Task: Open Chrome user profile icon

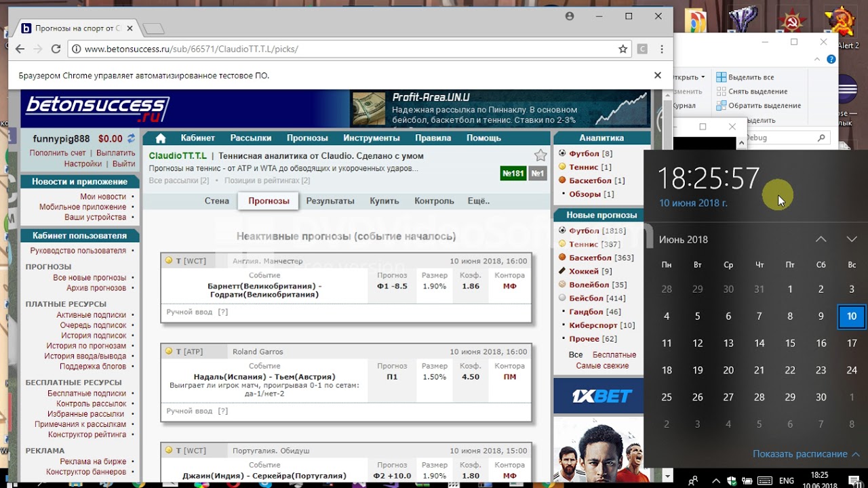Action: 570,16
